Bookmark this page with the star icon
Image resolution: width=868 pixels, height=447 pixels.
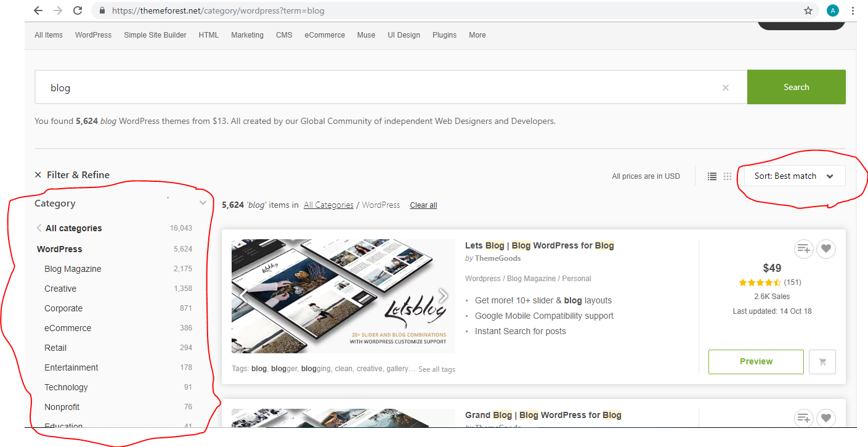[x=808, y=10]
